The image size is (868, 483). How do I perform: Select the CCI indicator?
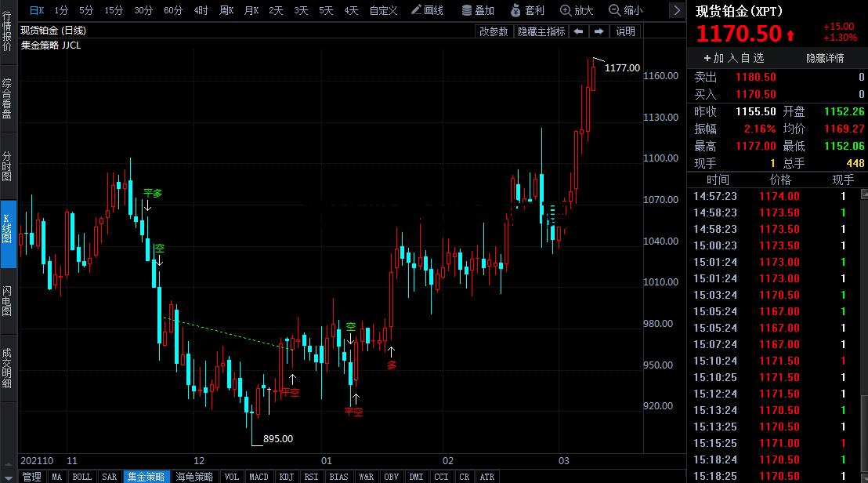tap(441, 477)
